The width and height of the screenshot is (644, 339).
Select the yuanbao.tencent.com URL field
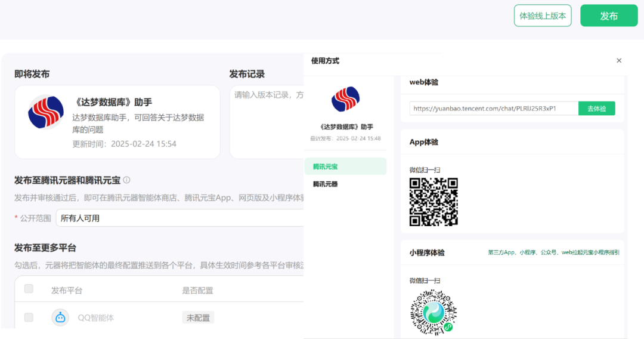coord(494,109)
